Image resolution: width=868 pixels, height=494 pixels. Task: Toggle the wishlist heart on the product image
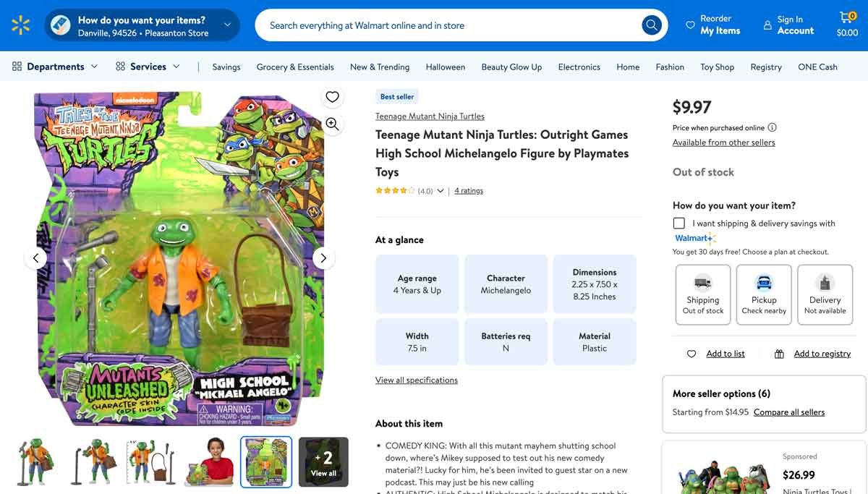pyautogui.click(x=332, y=96)
